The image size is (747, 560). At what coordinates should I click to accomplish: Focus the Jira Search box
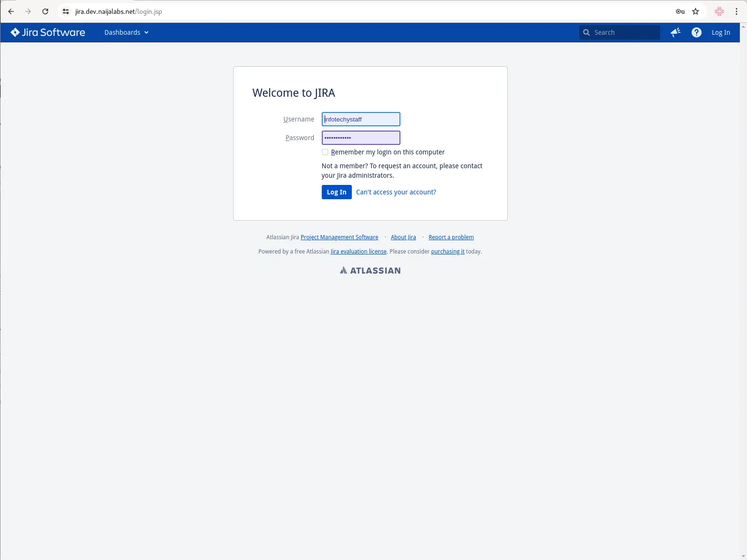(620, 32)
